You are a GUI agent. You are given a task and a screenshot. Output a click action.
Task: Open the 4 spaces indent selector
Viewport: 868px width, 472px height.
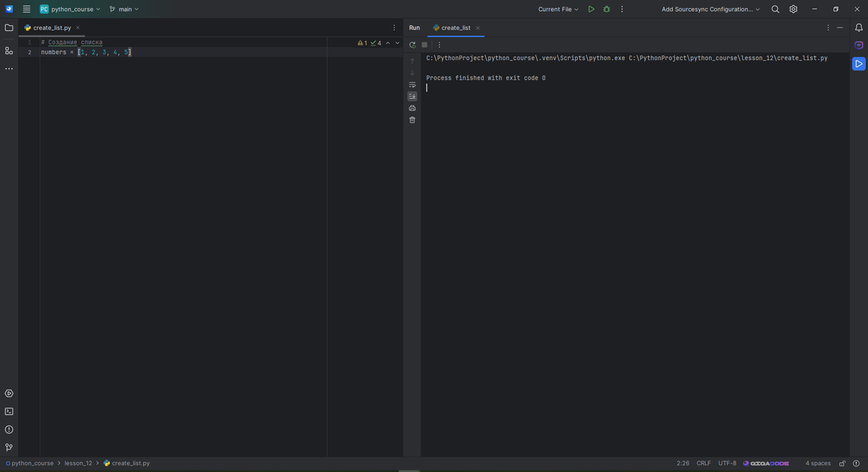click(x=818, y=463)
